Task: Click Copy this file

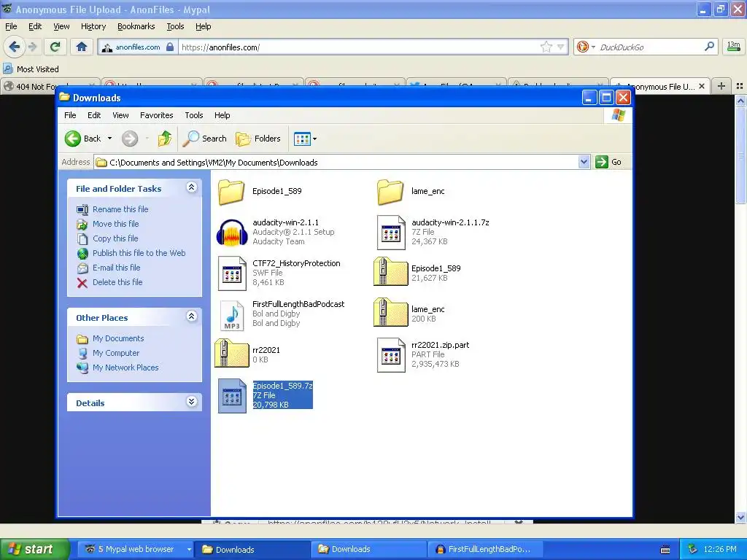Action: 115,238
